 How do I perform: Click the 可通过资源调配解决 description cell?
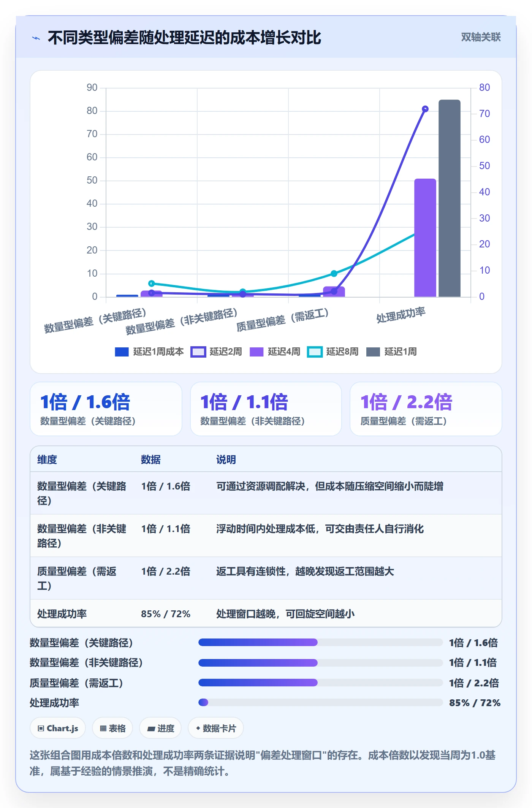[330, 486]
